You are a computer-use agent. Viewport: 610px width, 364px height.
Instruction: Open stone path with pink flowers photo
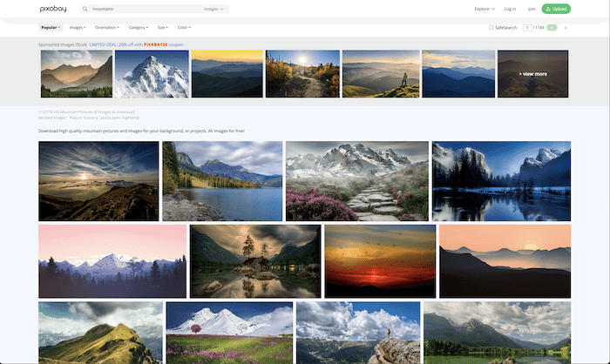tap(357, 181)
